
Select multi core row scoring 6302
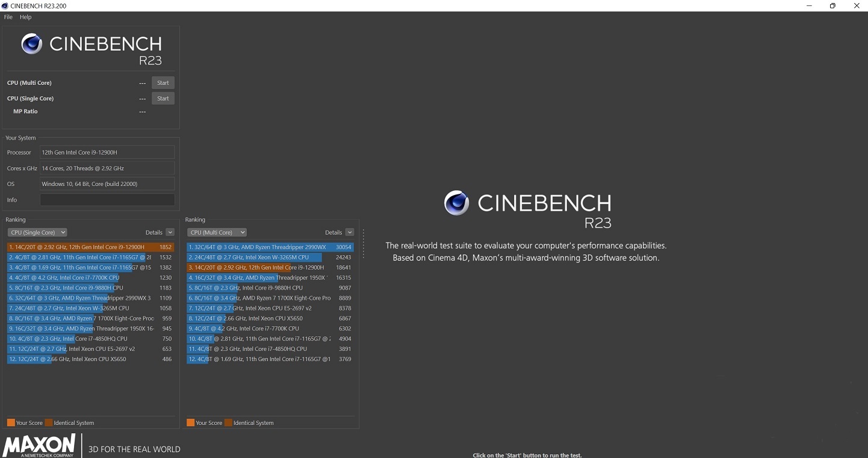pos(270,329)
